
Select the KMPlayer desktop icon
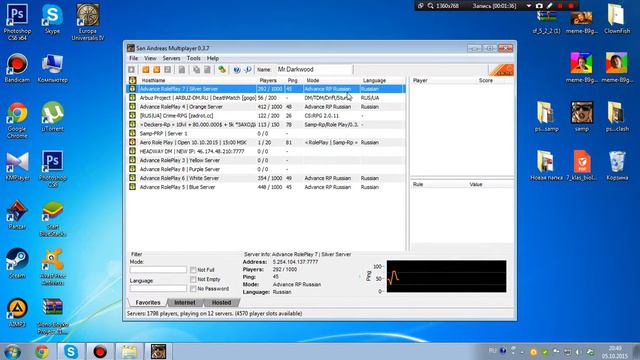[x=17, y=166]
